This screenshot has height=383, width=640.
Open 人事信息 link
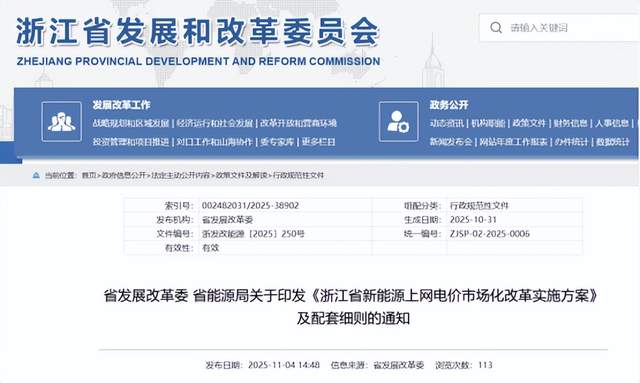coord(612,123)
